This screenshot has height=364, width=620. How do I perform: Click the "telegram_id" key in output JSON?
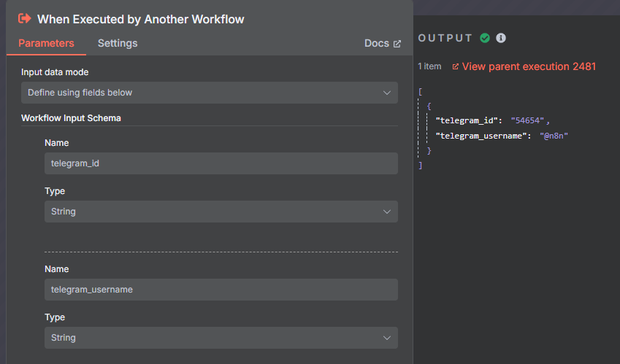click(x=466, y=120)
